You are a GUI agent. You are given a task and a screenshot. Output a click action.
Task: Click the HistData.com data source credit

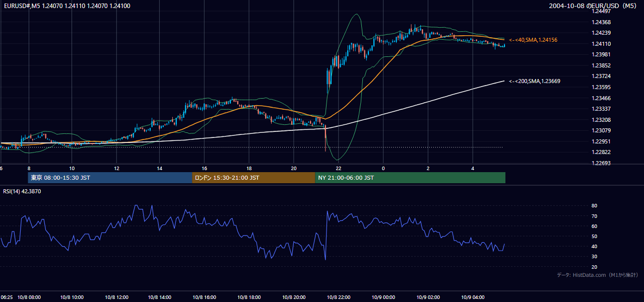598,275
